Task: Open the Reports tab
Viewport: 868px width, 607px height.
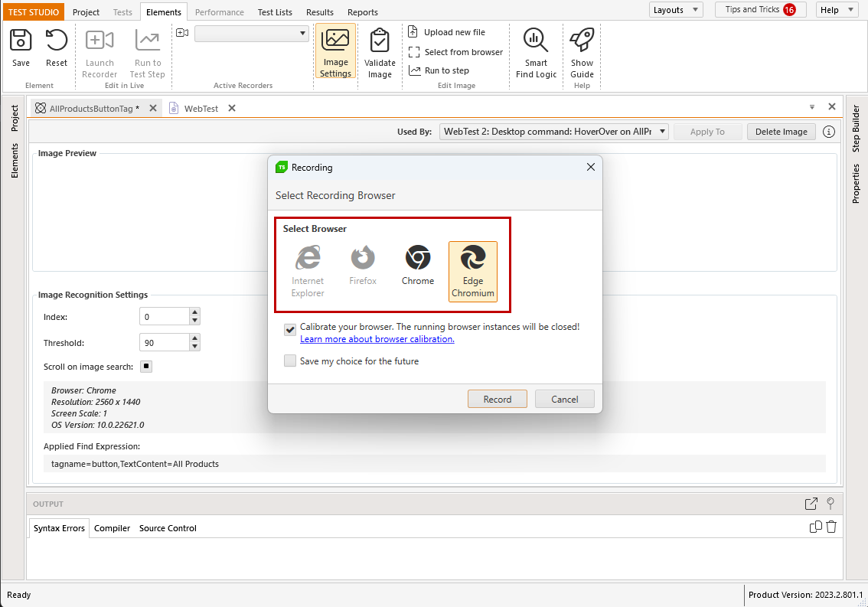Action: tap(363, 12)
